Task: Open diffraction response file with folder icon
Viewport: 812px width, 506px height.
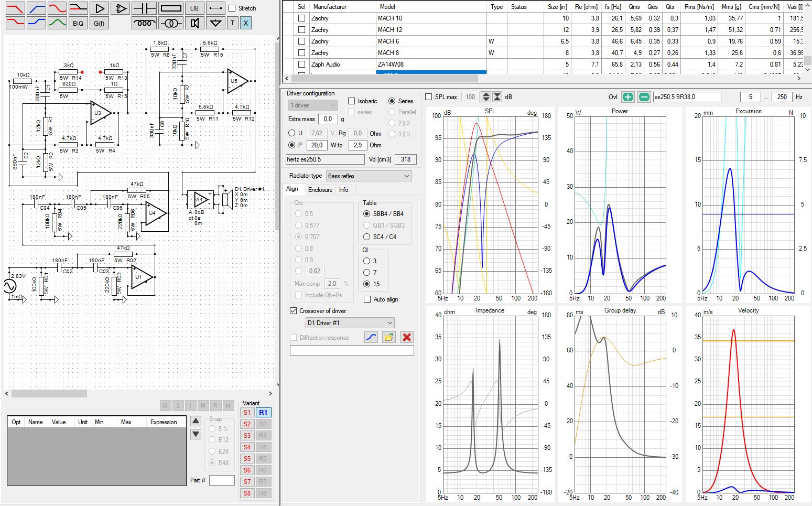Action: coord(388,337)
